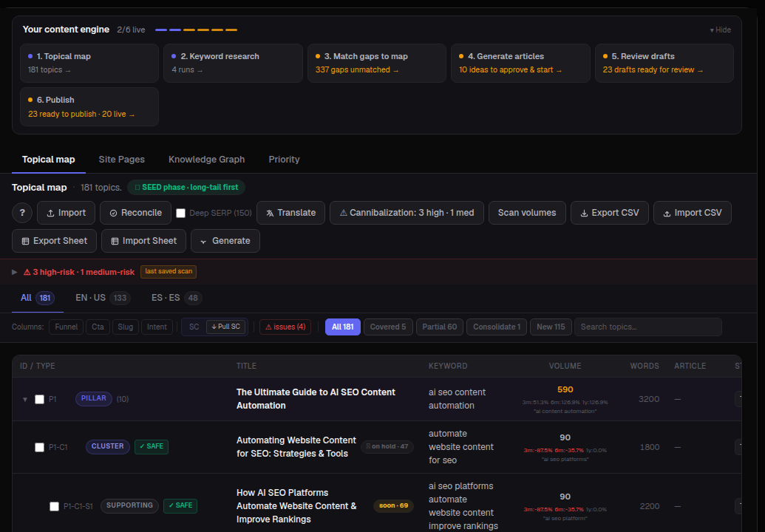
Task: Open step 1. Topical map card
Action: (89, 63)
